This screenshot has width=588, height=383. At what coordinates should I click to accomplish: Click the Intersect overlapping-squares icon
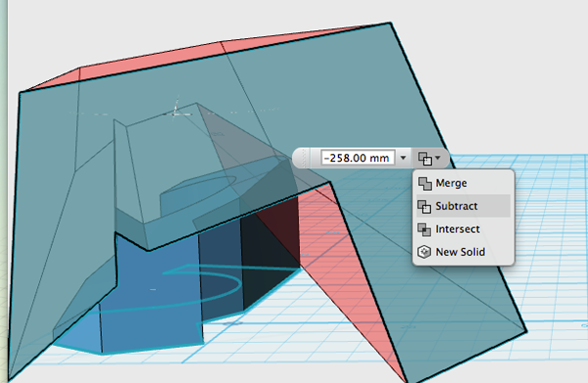click(x=425, y=229)
